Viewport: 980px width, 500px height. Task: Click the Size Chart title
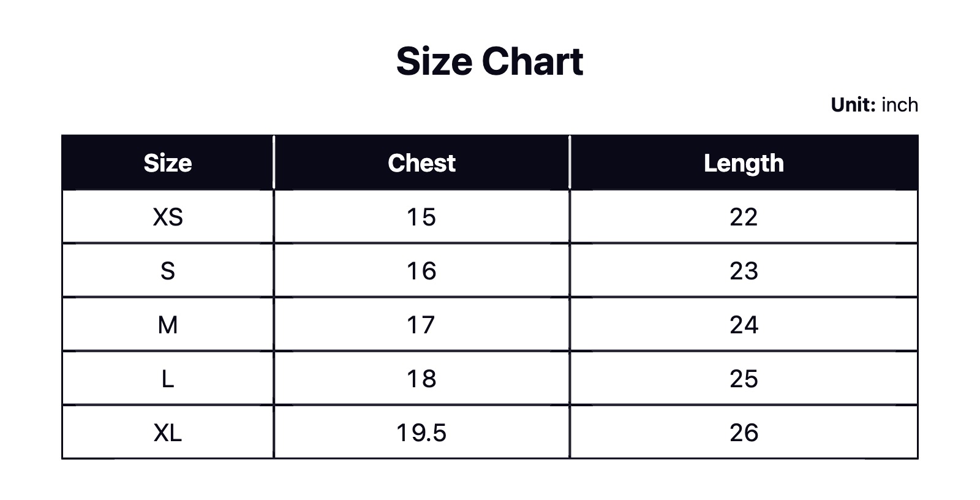click(x=489, y=61)
